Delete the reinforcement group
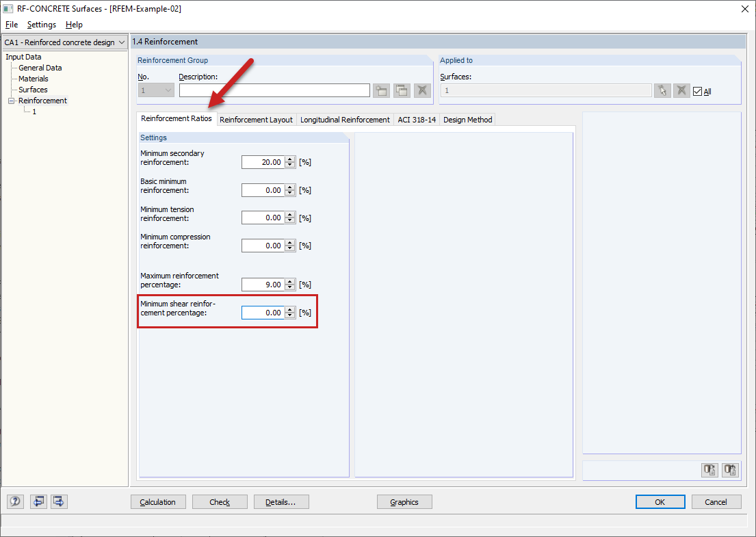 click(x=422, y=90)
